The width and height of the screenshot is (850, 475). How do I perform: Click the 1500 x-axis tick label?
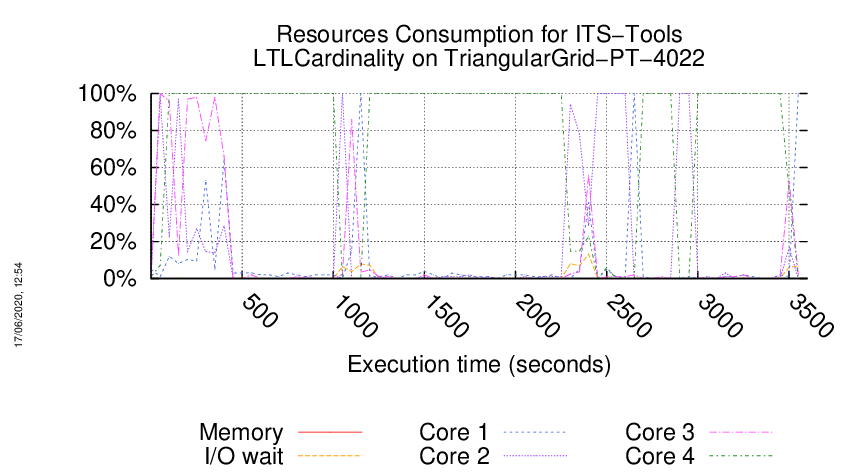coord(446,316)
